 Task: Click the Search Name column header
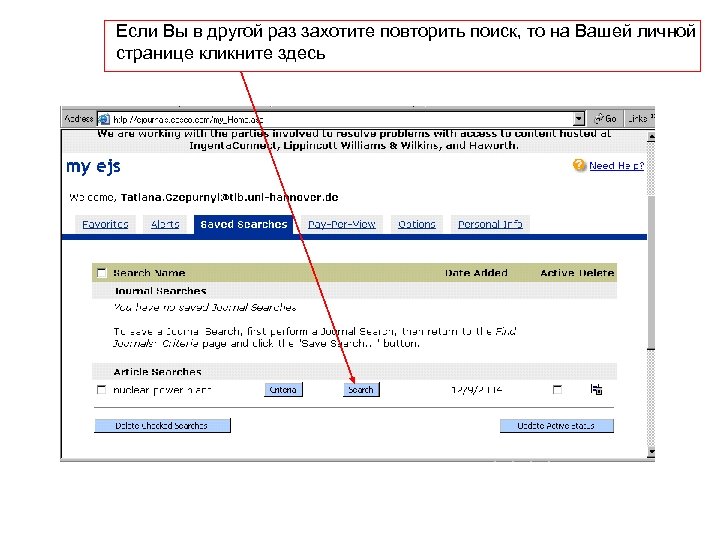pyautogui.click(x=149, y=273)
